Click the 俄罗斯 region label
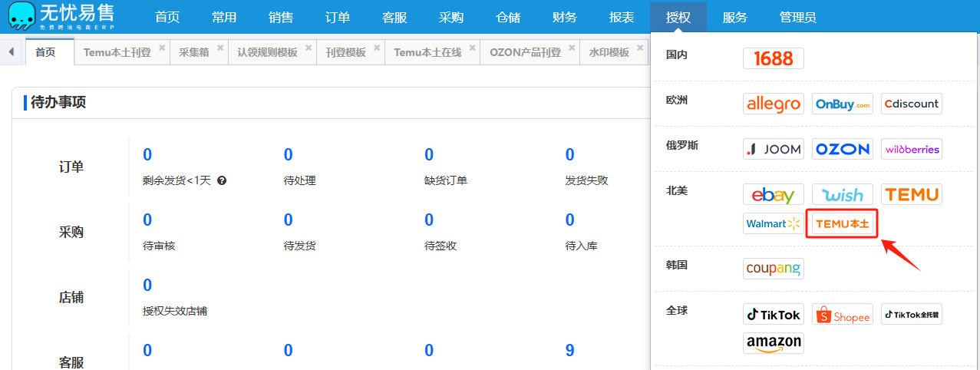This screenshot has height=370, width=980. point(682,145)
